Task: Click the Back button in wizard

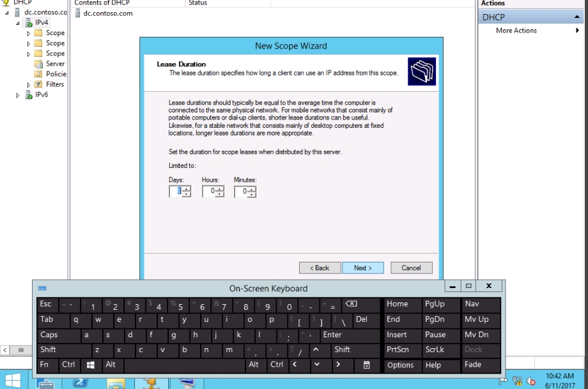Action: pyautogui.click(x=319, y=268)
